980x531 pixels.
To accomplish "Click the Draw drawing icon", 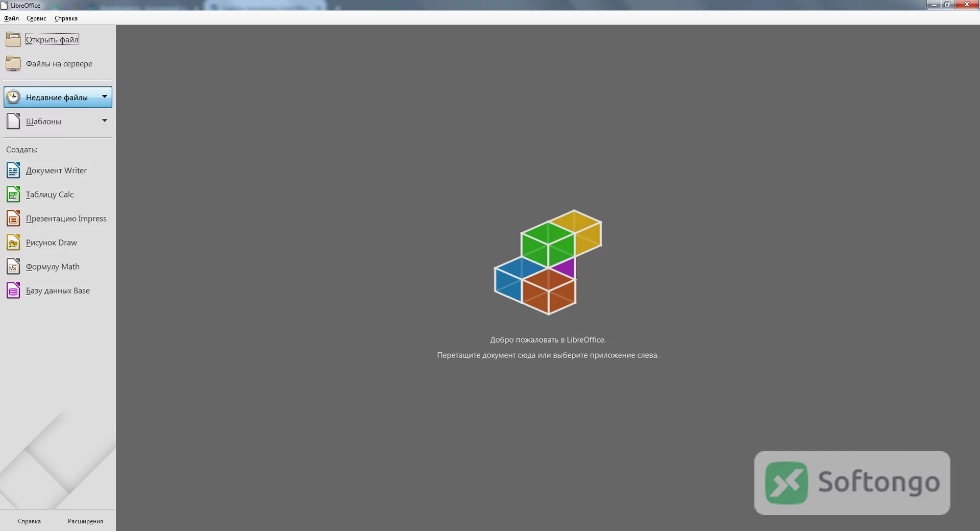I will [x=13, y=242].
